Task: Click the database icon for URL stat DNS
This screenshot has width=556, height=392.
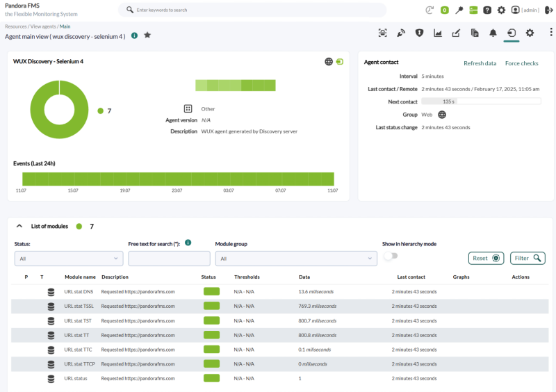Action: point(51,292)
